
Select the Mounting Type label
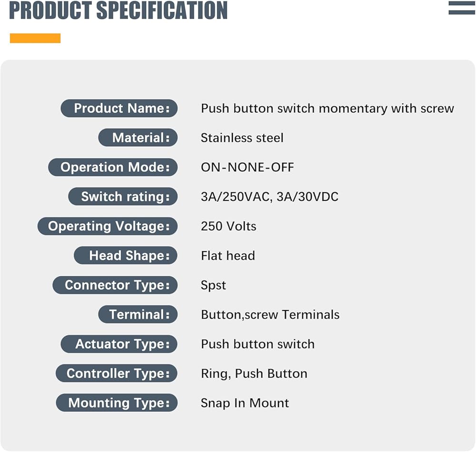(x=117, y=403)
